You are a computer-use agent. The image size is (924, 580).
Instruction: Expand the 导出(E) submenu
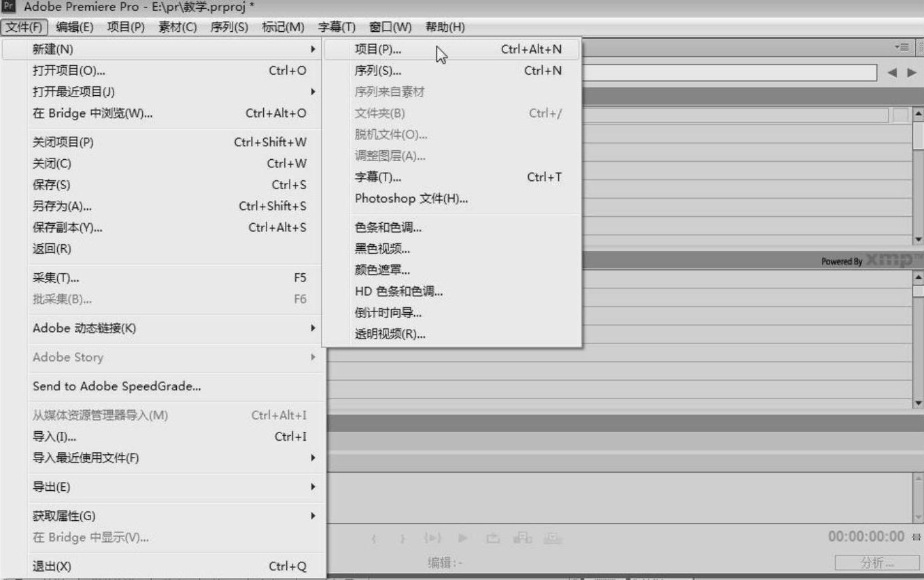[163, 487]
